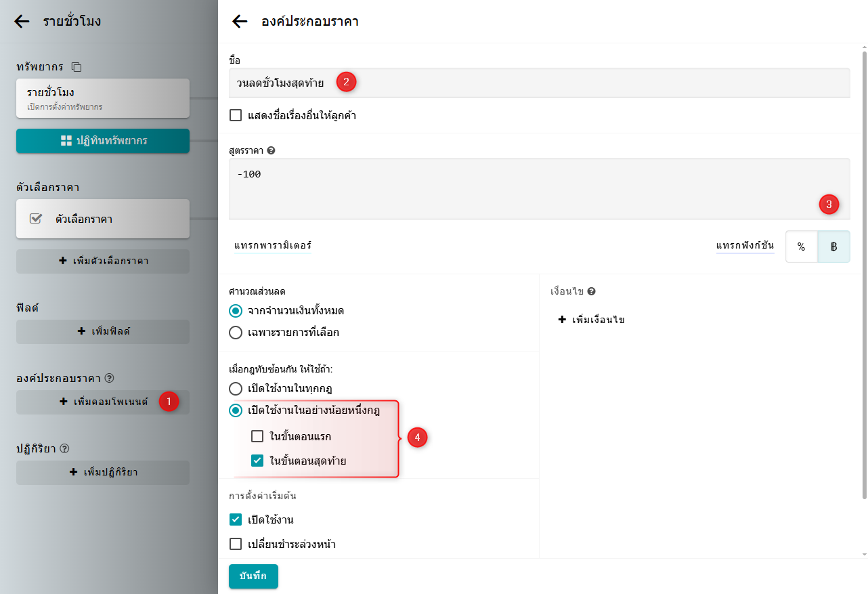Select เปิดใช้งานในทุกกฎ radio option
The image size is (868, 594).
(x=236, y=389)
